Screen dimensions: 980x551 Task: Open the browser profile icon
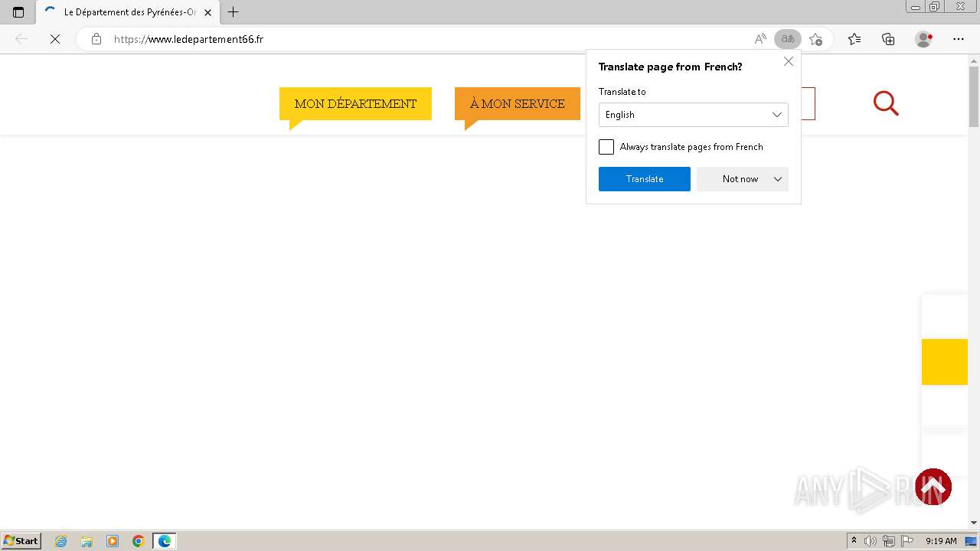(x=924, y=39)
